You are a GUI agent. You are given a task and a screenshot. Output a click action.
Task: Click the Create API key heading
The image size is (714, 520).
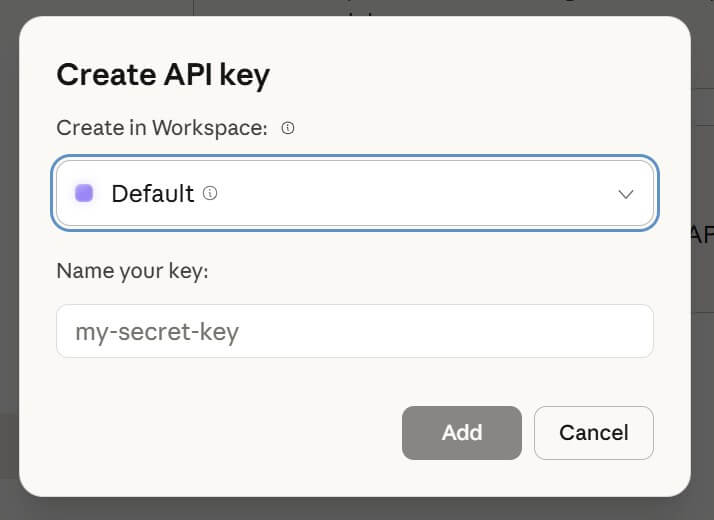163,75
